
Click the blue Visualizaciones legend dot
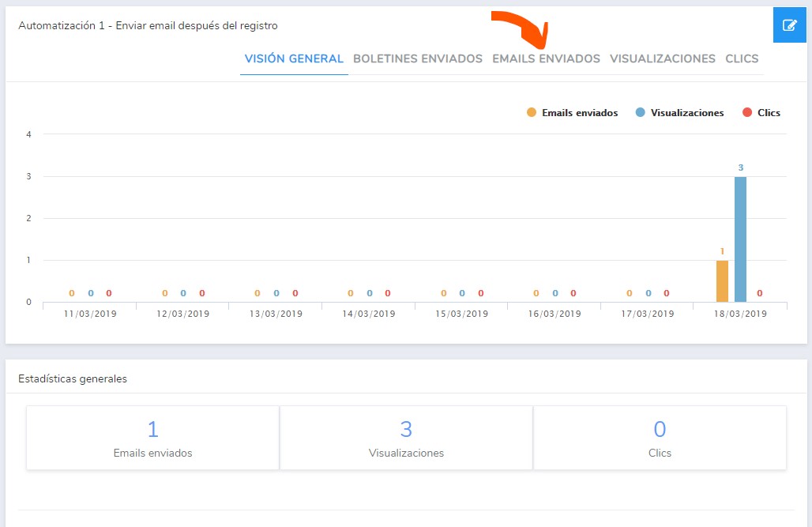tap(640, 112)
